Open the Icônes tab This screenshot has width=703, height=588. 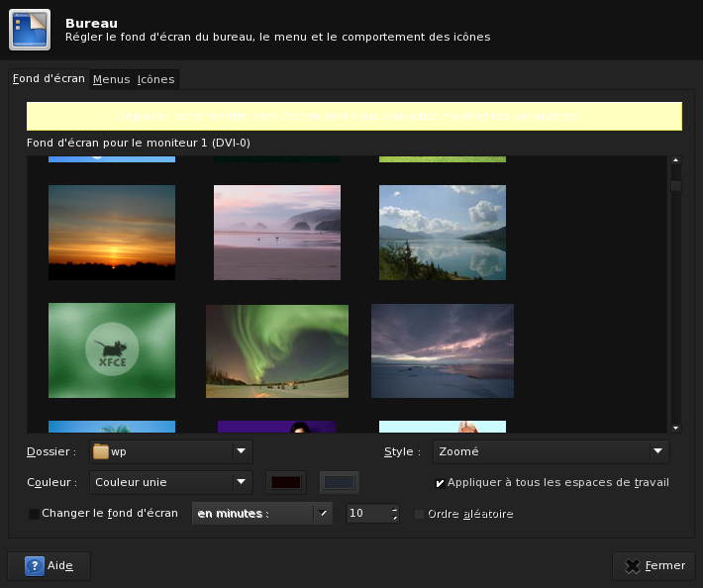(155, 79)
